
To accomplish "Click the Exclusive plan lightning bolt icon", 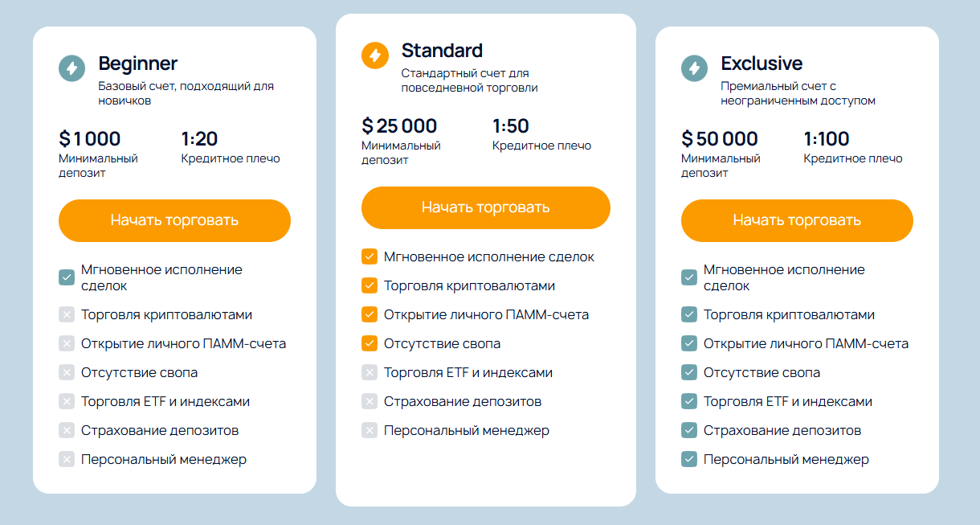I will pyautogui.click(x=695, y=68).
